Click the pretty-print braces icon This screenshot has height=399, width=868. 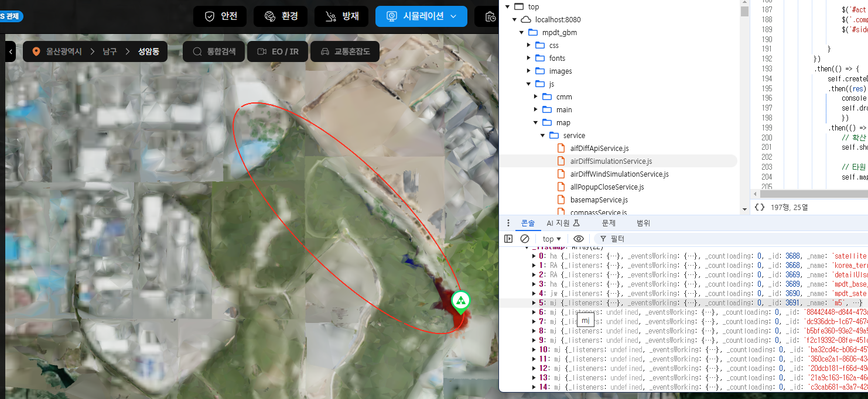tap(760, 207)
